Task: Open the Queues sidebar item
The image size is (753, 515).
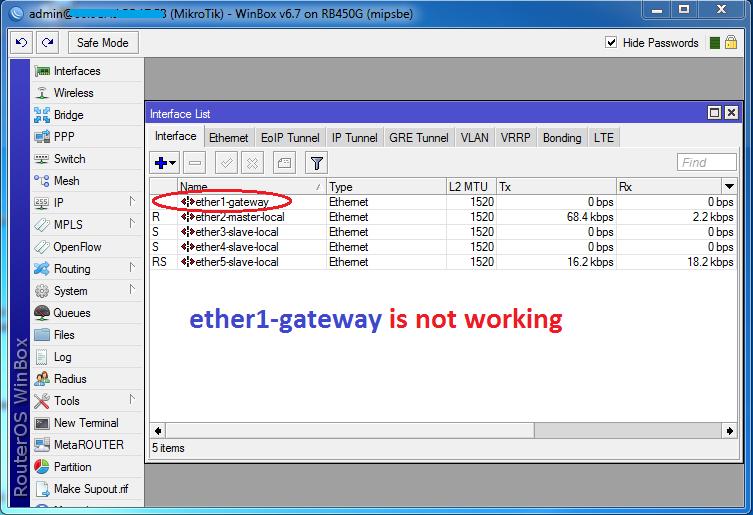Action: click(x=87, y=313)
